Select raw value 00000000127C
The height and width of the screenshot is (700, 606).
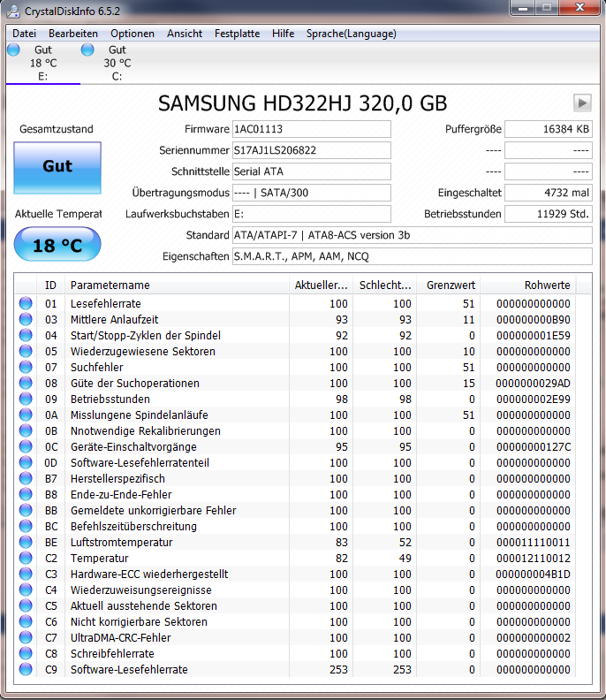coord(534,447)
